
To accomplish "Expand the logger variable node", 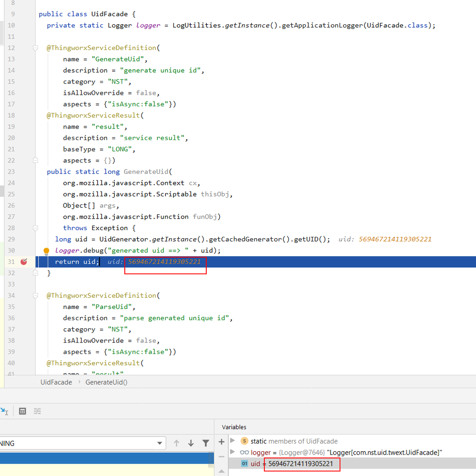I will pos(232,452).
